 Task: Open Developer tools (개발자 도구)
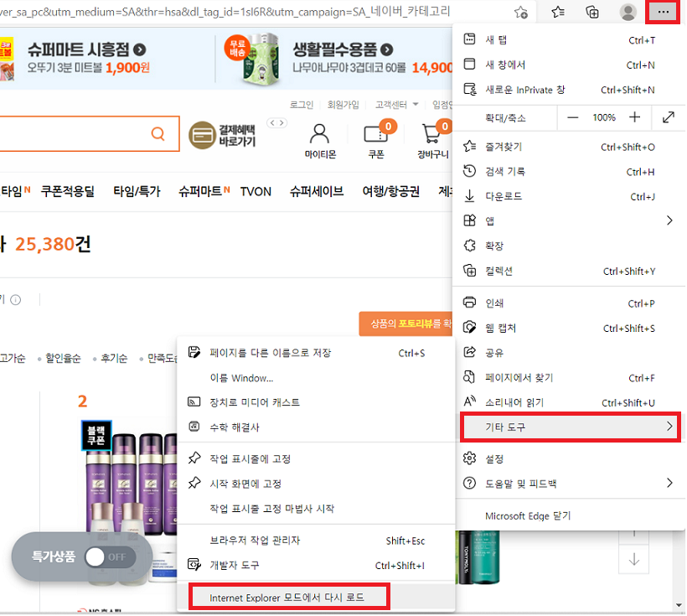tap(316, 566)
